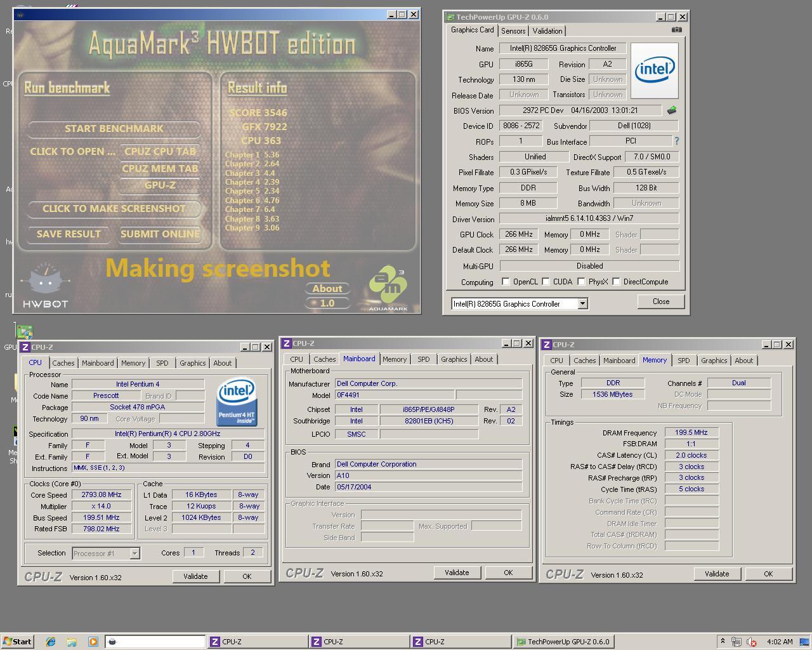The width and height of the screenshot is (812, 650).
Task: Open the Caches tab in the CPU-Z CPU window
Action: pyautogui.click(x=63, y=363)
